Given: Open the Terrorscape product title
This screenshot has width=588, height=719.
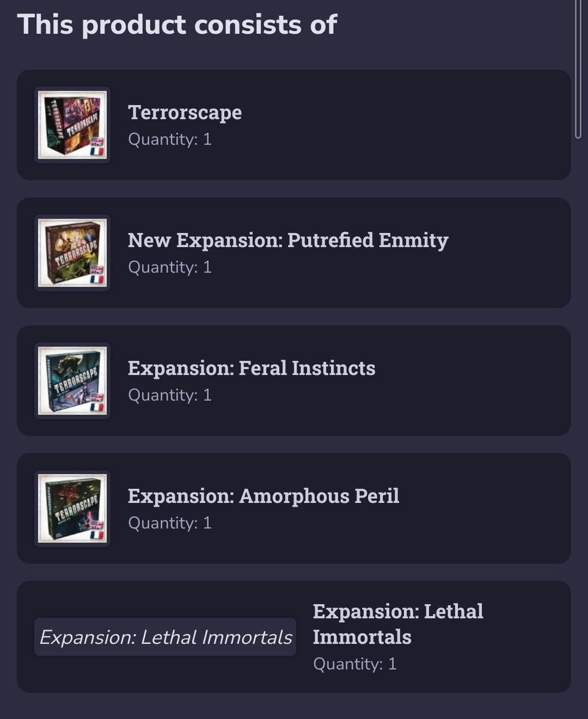Looking at the screenshot, I should [184, 113].
